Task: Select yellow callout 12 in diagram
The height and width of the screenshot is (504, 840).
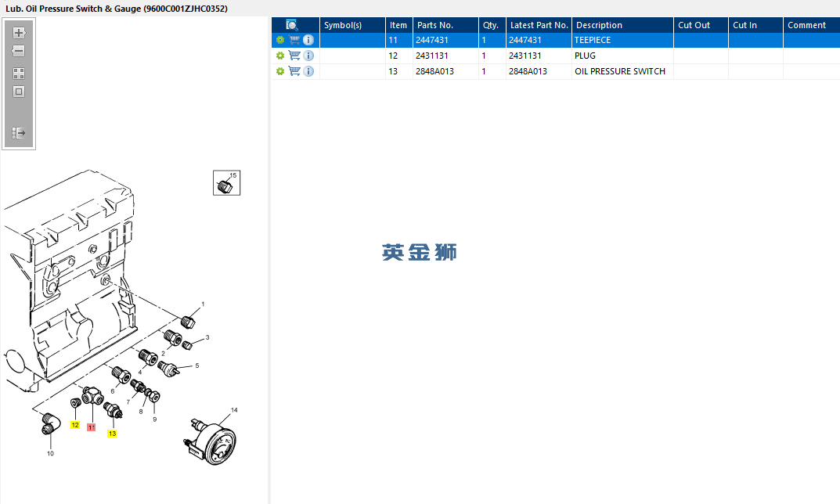Action: [x=75, y=425]
